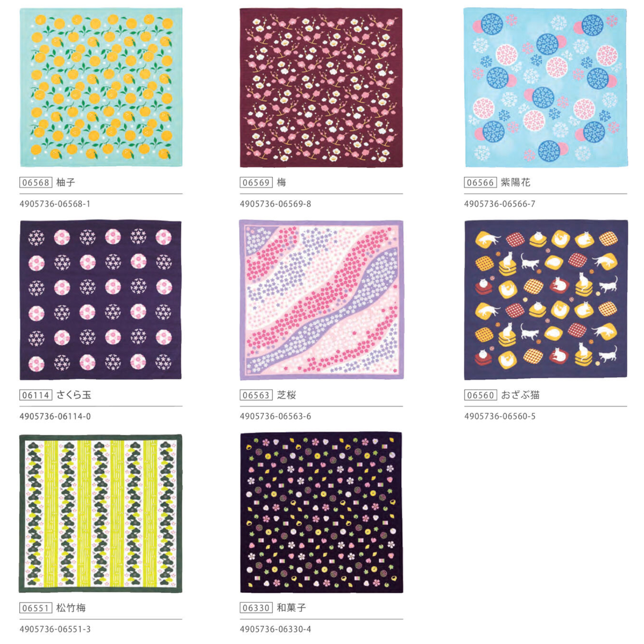Click the boxed product code 06560
Viewport: 644px width, 644px height.
[480, 395]
